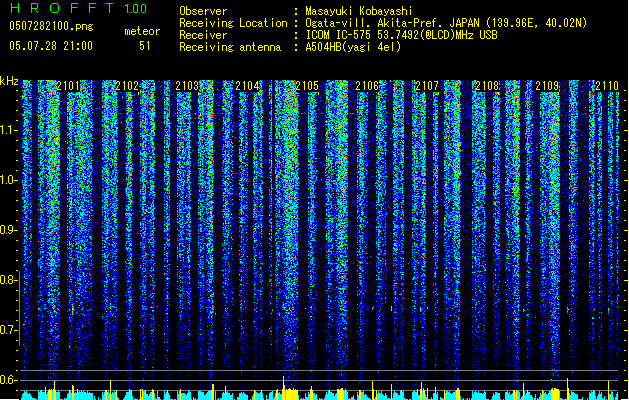This screenshot has height=400, width=629.
Task: Click the 2105 time marker
Action: (307, 86)
